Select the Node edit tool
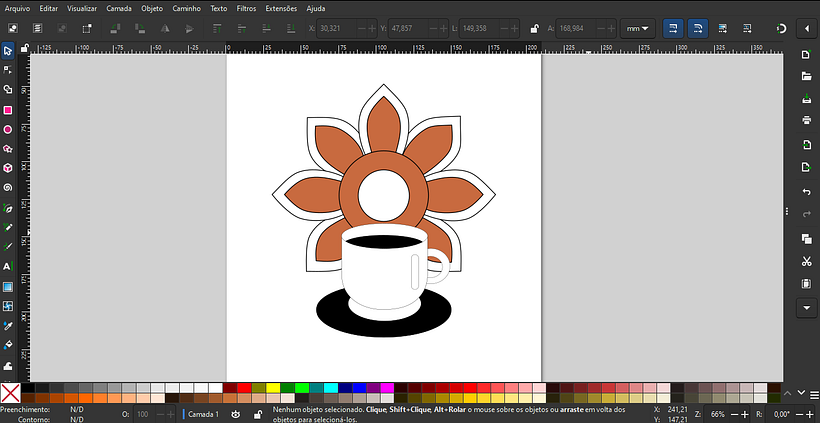 8,70
